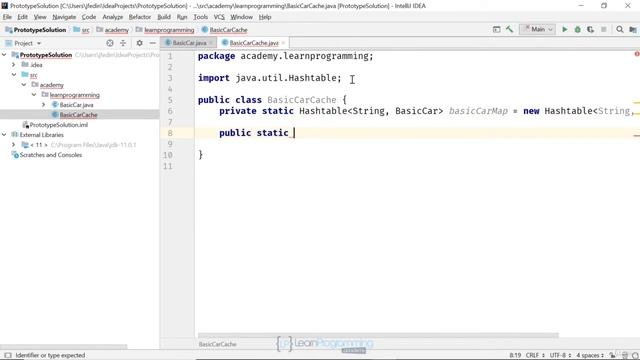Run Main with coverage icon

591,29
